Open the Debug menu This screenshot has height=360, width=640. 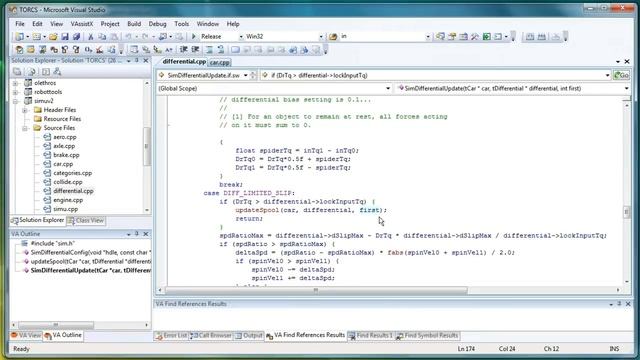(x=157, y=24)
